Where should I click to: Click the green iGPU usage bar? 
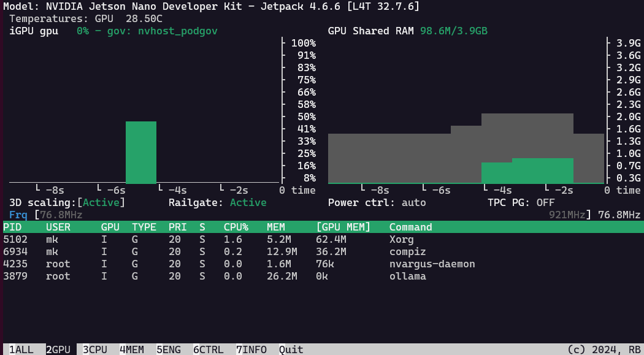pos(141,153)
